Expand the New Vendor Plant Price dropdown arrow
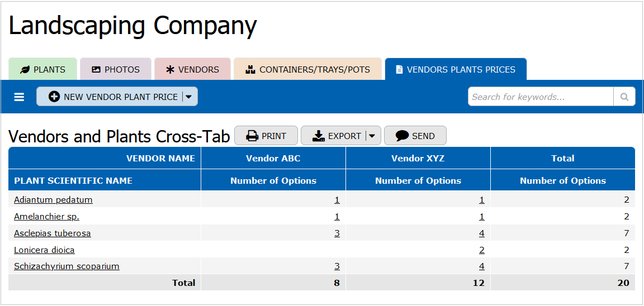This screenshot has height=306, width=644. 189,97
